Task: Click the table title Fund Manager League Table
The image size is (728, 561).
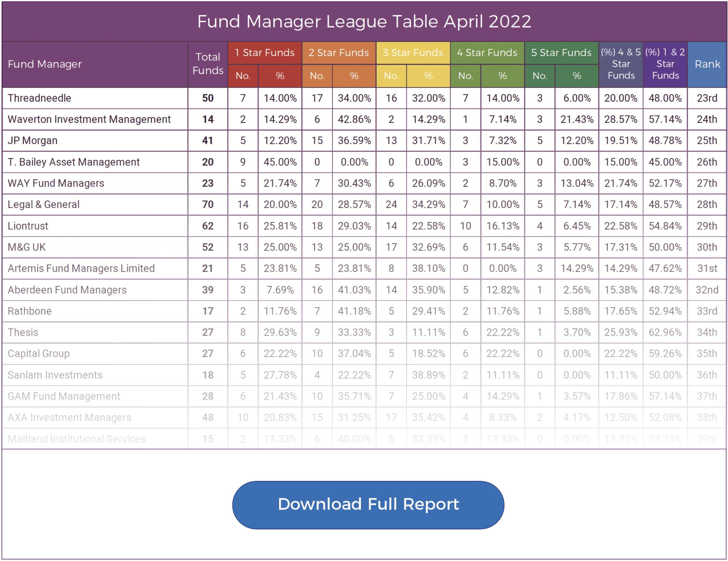Action: [364, 22]
